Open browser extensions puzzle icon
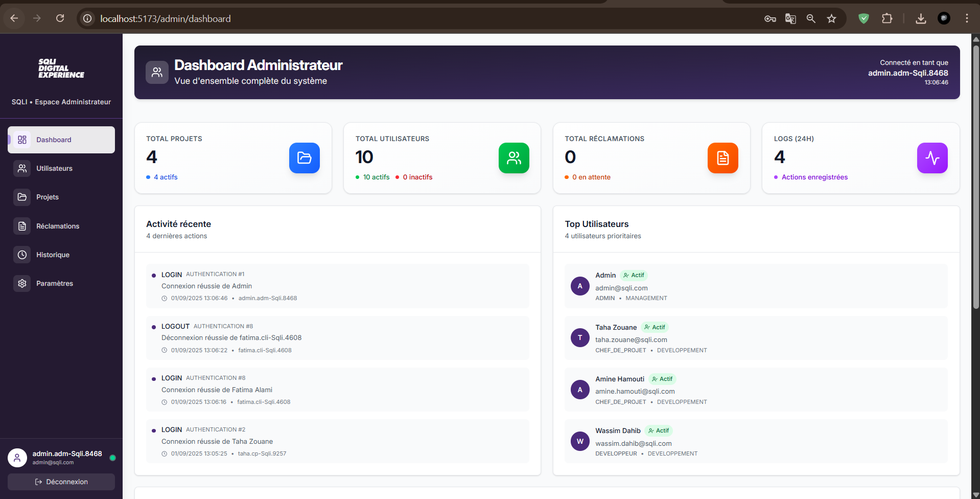This screenshot has width=980, height=499. coord(887,19)
